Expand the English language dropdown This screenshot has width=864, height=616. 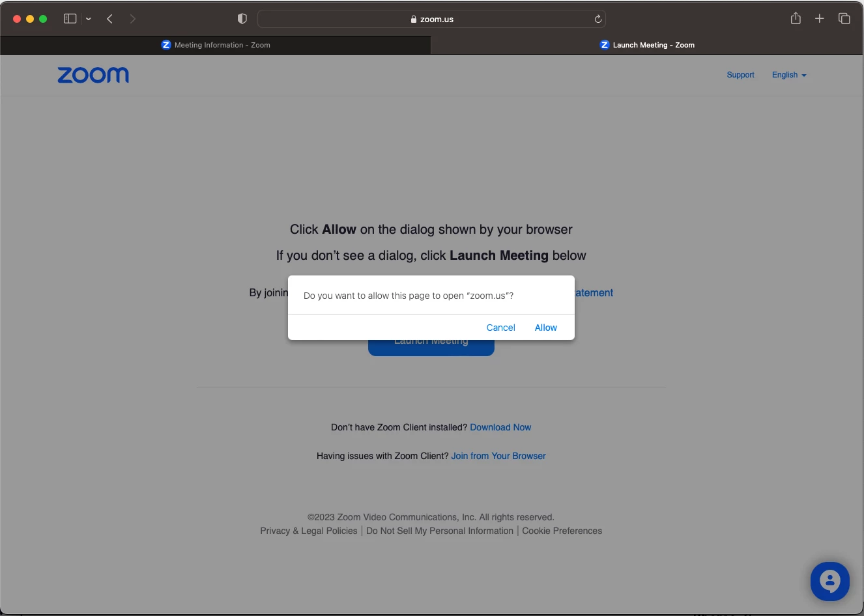point(789,75)
